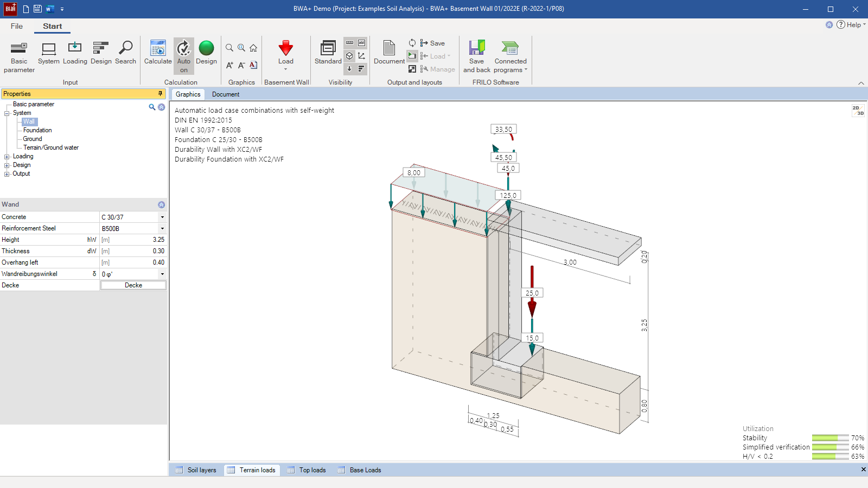Save the output layout
Image resolution: width=868 pixels, height=488 pixels.
click(432, 43)
